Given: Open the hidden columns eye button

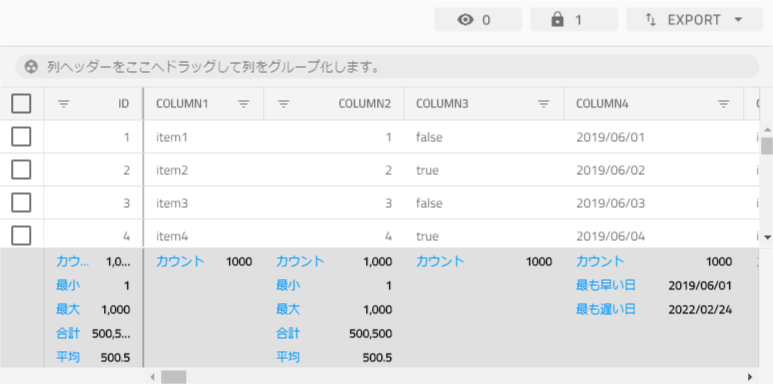Looking at the screenshot, I should 478,20.
